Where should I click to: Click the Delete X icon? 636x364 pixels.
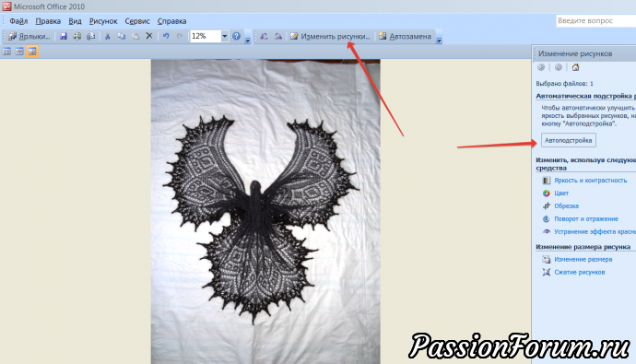pyautogui.click(x=149, y=36)
